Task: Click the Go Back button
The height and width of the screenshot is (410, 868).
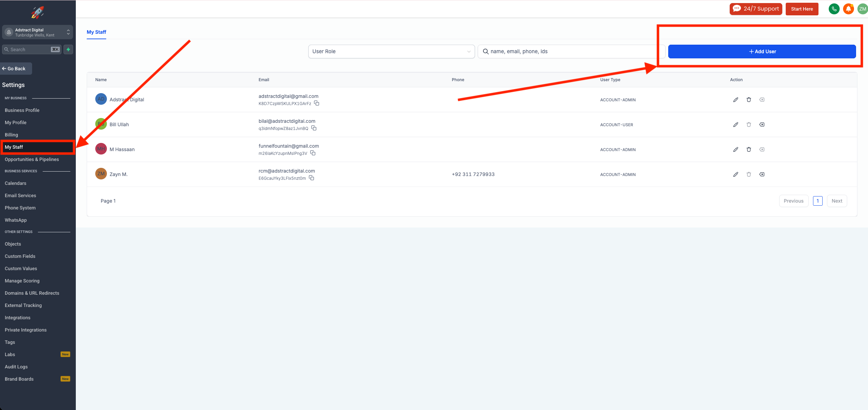Action: pyautogui.click(x=16, y=69)
